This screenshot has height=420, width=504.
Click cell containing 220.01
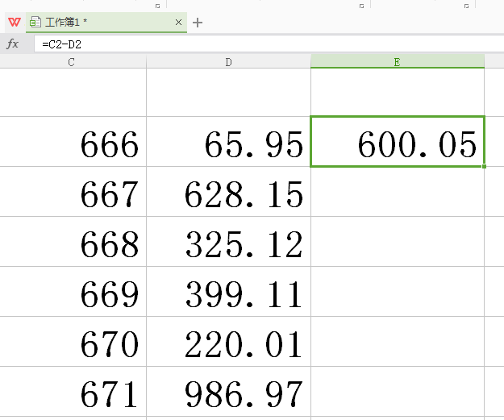[x=228, y=342]
